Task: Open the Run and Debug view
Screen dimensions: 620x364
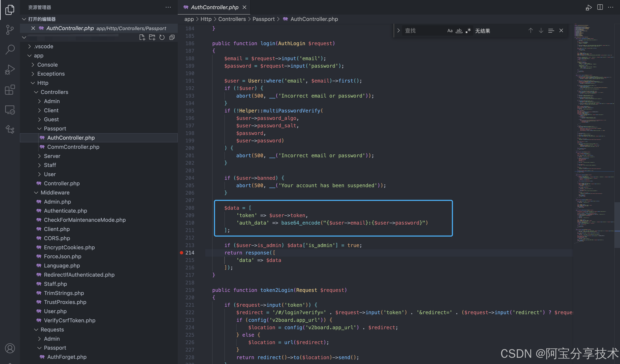Action: click(10, 70)
